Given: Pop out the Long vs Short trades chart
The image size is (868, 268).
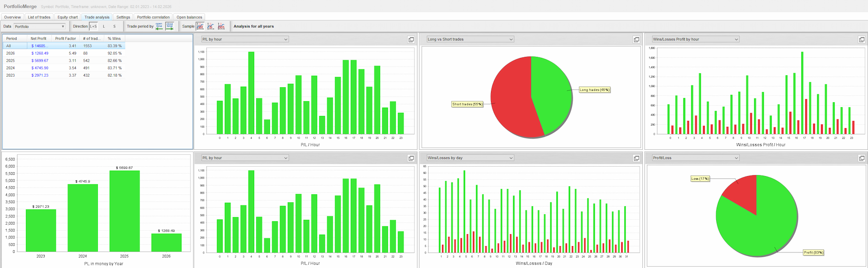Looking at the screenshot, I should tap(636, 40).
